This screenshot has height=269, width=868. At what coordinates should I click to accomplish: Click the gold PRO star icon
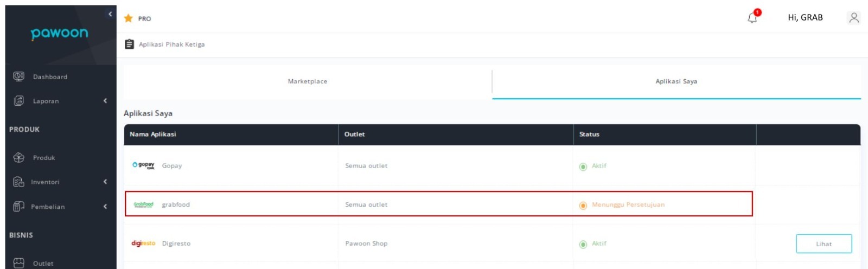pos(128,18)
